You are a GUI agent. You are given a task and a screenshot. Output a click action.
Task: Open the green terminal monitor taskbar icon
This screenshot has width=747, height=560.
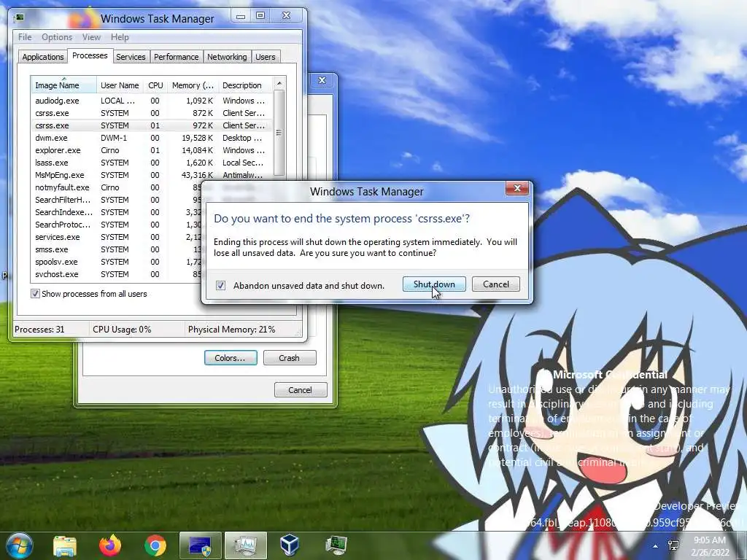click(x=336, y=545)
